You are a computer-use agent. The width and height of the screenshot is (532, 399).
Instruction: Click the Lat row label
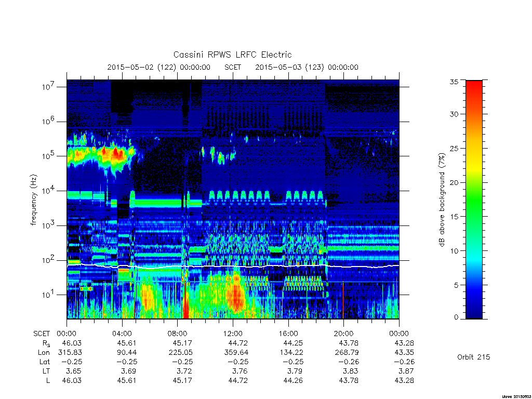(45, 362)
